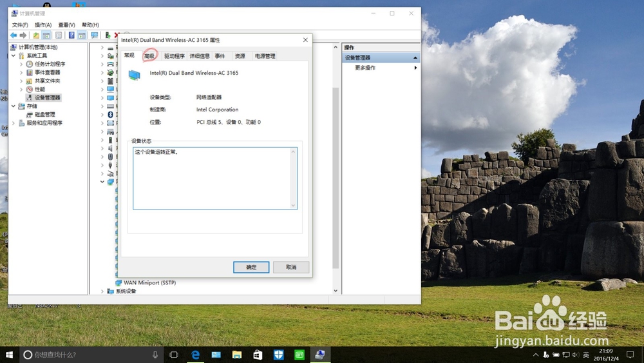Click the speaker sound device category icon

point(110,148)
